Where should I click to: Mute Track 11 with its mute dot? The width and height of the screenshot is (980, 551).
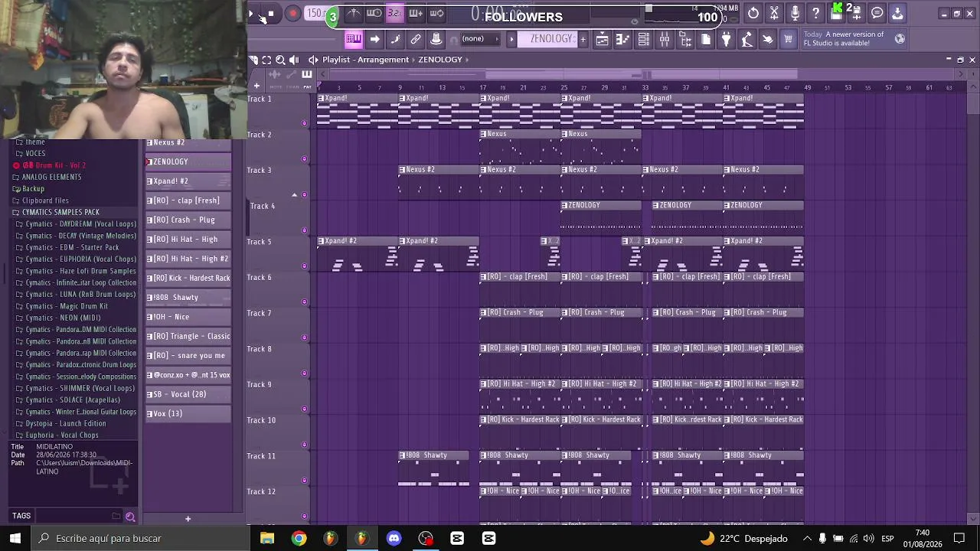(304, 480)
